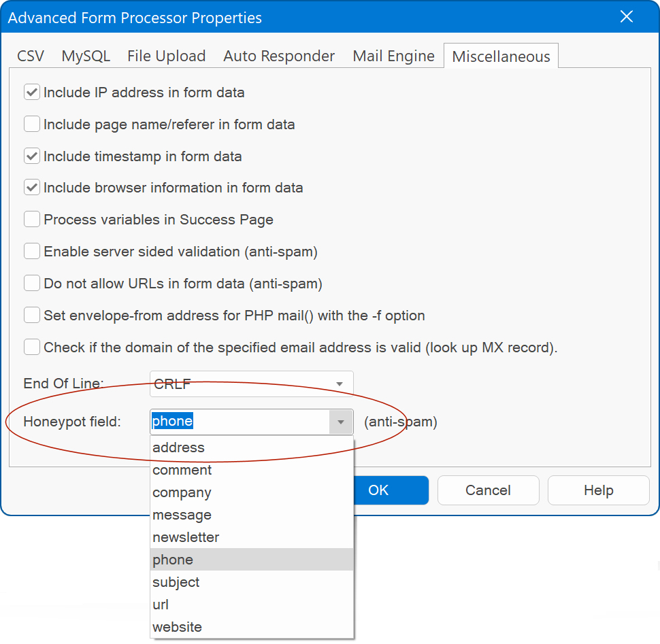Enable server sided validation checkbox

[32, 252]
